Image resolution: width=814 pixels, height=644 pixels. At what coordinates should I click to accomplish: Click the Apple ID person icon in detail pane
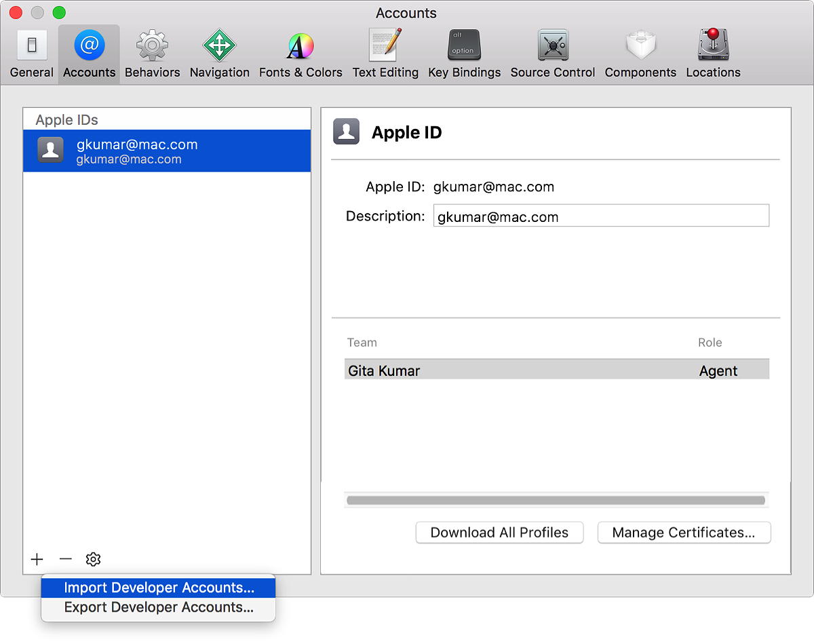click(x=347, y=132)
